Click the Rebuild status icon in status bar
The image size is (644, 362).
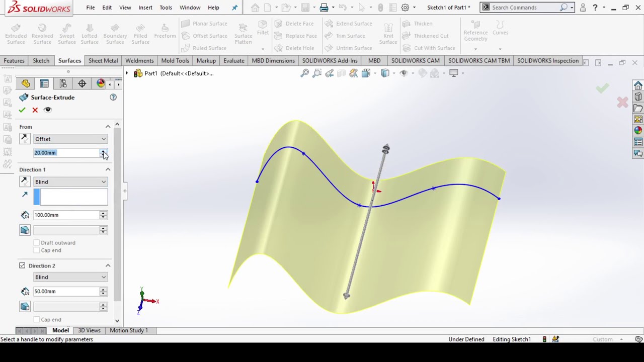click(544, 339)
